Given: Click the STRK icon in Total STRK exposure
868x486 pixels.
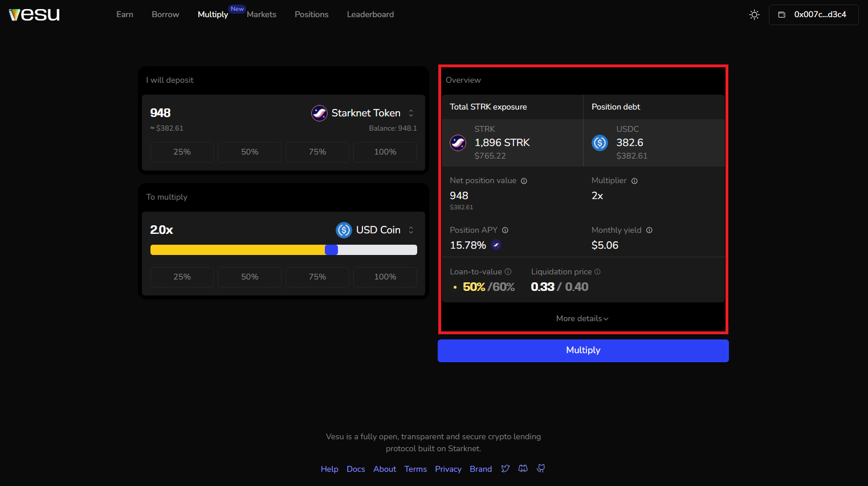Looking at the screenshot, I should pos(458,143).
